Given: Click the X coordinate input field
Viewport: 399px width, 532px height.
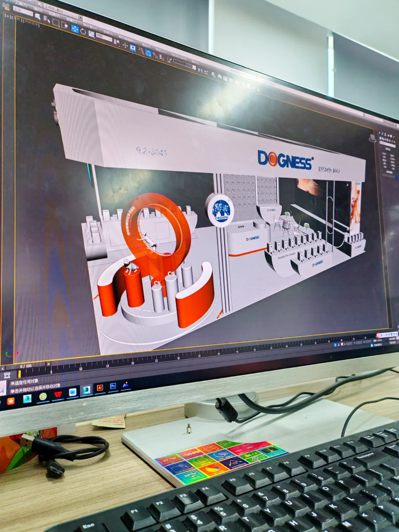Looking at the screenshot, I should pyautogui.click(x=349, y=344).
